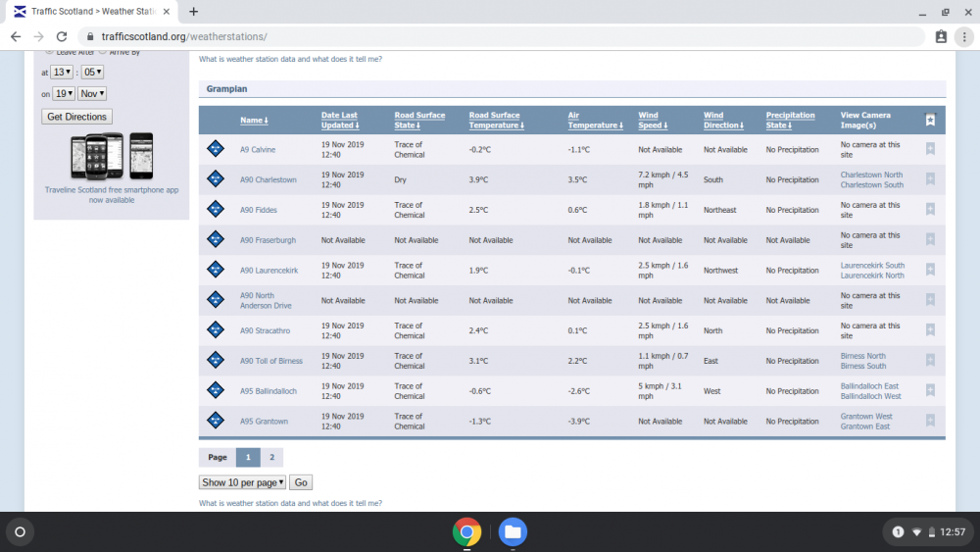
Task: Open the Files app in the shelf
Action: (513, 532)
